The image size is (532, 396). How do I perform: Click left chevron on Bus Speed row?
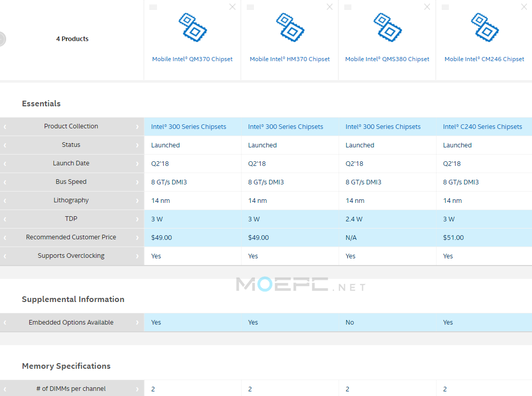[5, 182]
